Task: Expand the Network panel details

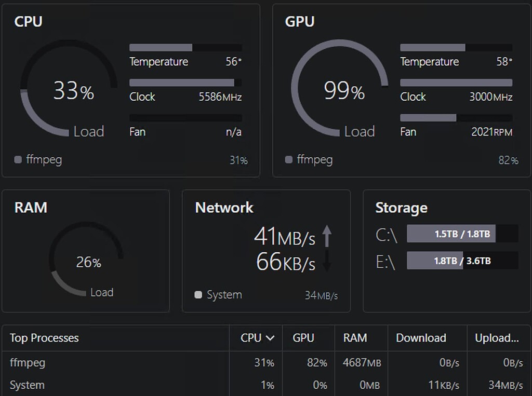Action: coord(223,208)
